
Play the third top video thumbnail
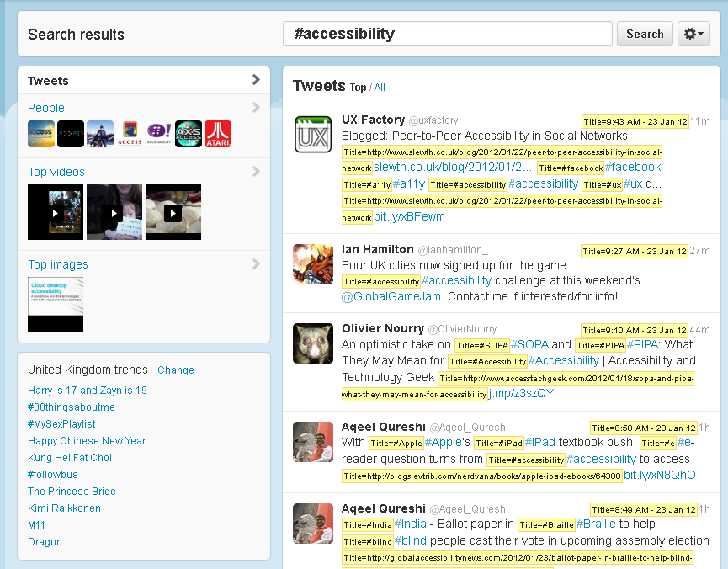[173, 212]
